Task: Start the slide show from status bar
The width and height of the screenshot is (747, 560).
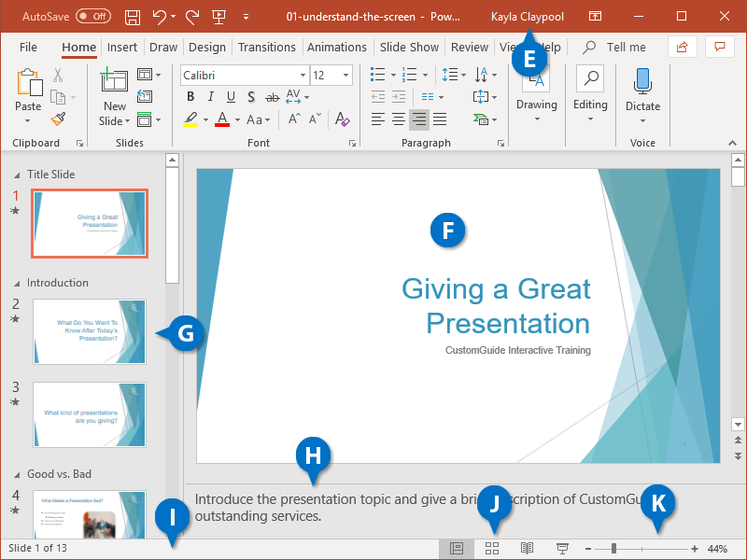Action: pos(563,548)
